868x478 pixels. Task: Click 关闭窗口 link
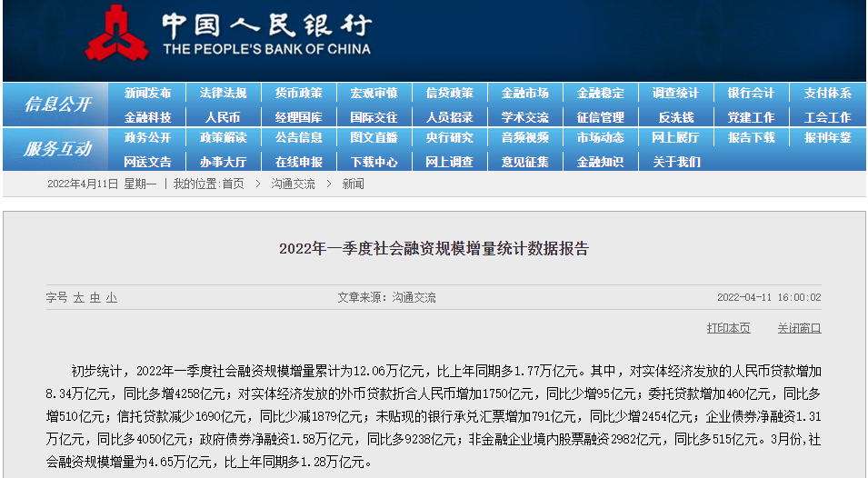point(799,328)
